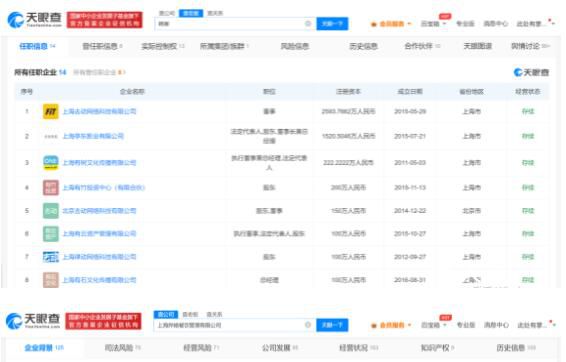Click the 天眼一下 search button in the upper header
566x362 pixels.
(x=332, y=23)
